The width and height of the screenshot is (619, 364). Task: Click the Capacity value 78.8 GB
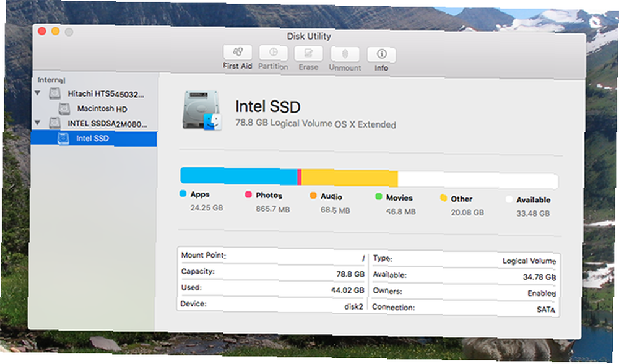pos(350,274)
